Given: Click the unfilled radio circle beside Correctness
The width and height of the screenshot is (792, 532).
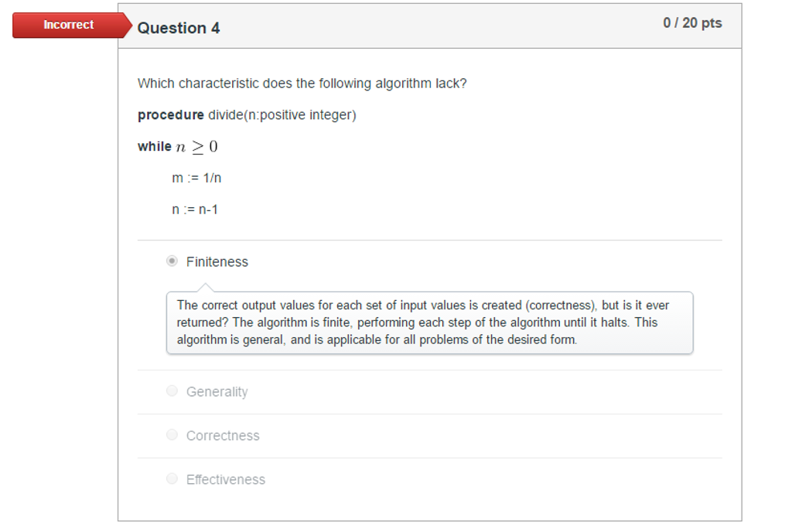Looking at the screenshot, I should (x=172, y=434).
